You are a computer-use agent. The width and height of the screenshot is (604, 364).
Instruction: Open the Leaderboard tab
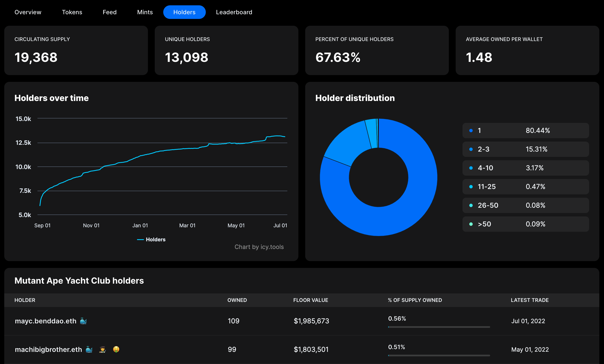click(x=234, y=12)
